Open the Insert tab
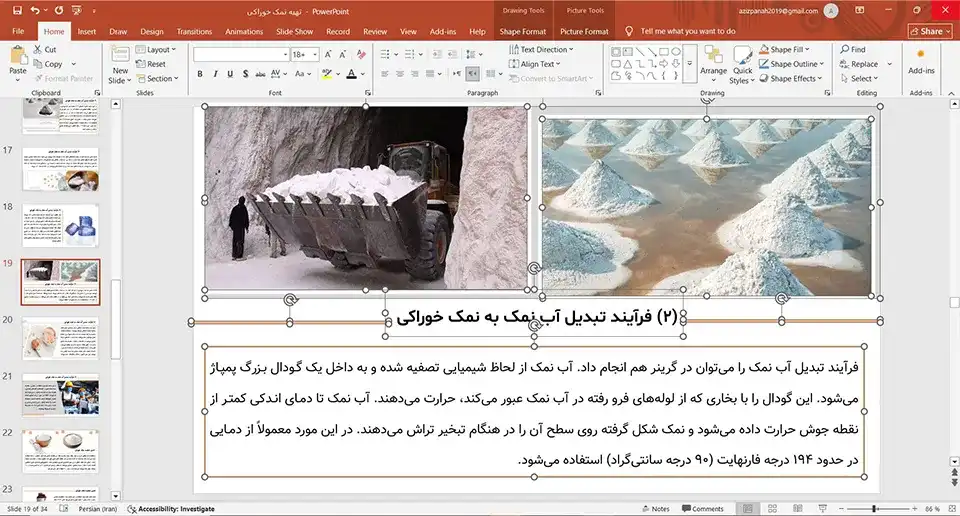Screen dimensions: 960x516 coord(87,31)
